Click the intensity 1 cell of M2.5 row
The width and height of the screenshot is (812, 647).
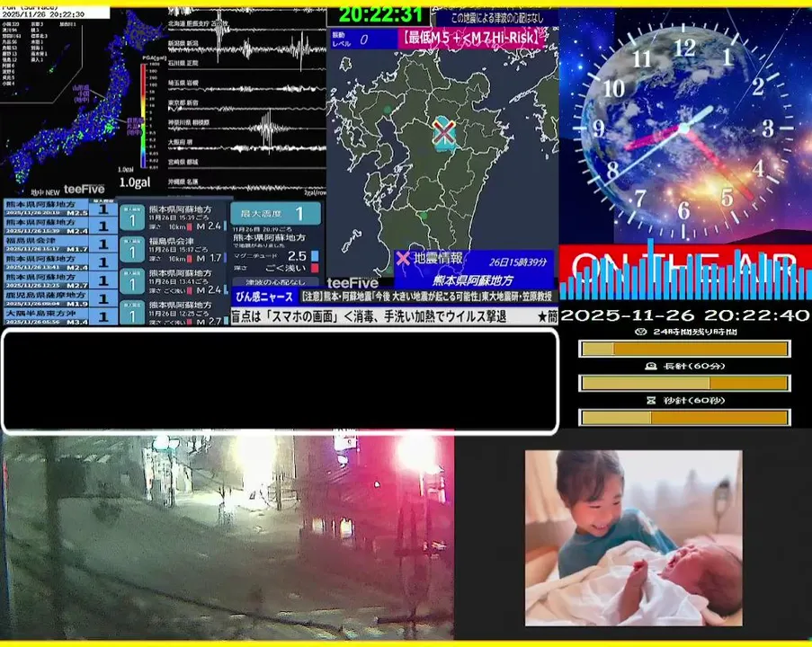click(x=103, y=208)
